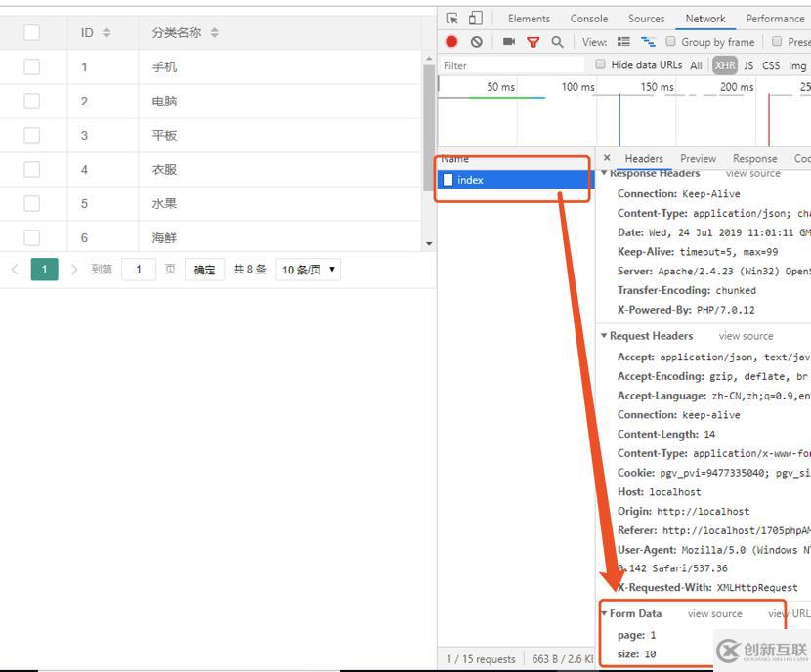This screenshot has width=811, height=672.
Task: Open the 10 条/页 page size dropdown
Action: pos(308,270)
